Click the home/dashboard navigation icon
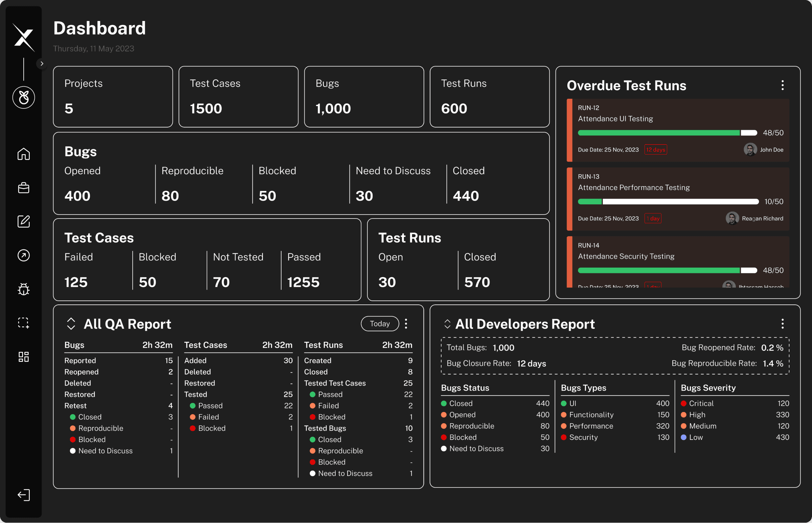 point(24,154)
